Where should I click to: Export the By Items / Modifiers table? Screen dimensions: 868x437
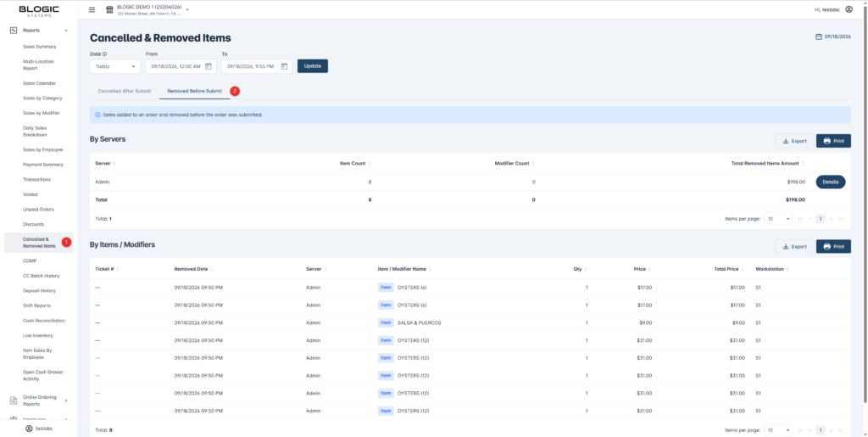click(794, 246)
